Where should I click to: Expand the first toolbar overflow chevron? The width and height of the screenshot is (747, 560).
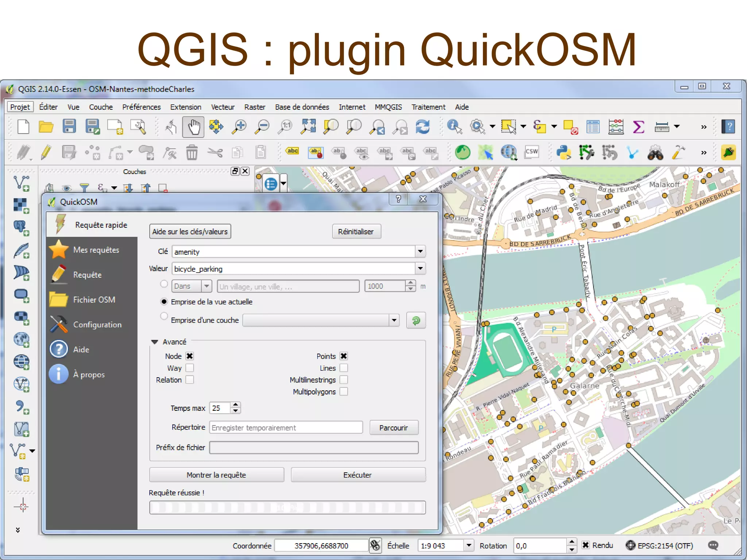point(704,127)
